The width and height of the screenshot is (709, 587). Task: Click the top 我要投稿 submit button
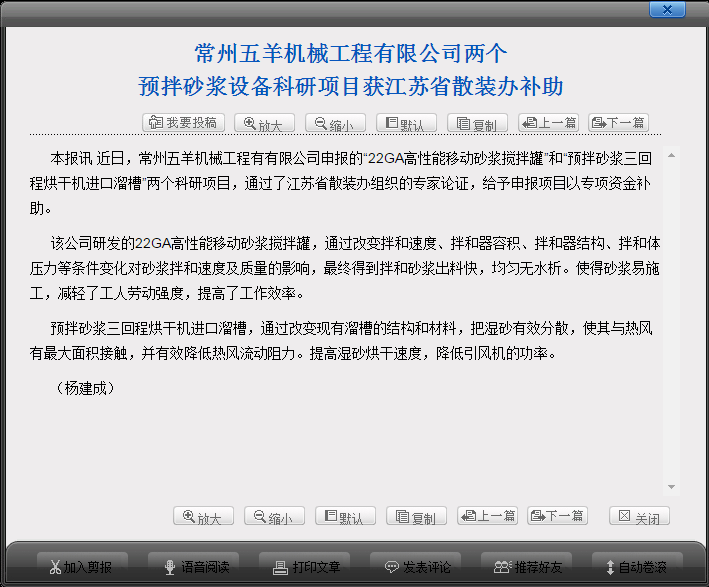pos(183,123)
